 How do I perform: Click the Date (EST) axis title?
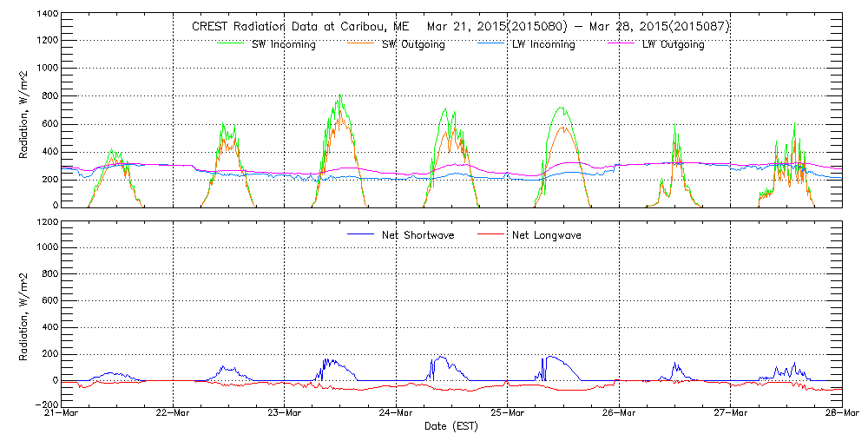pyautogui.click(x=451, y=426)
